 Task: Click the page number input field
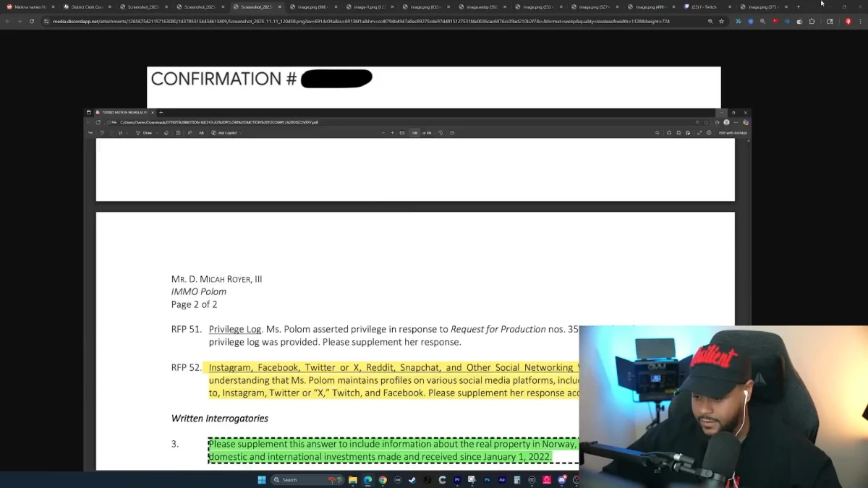tap(414, 133)
